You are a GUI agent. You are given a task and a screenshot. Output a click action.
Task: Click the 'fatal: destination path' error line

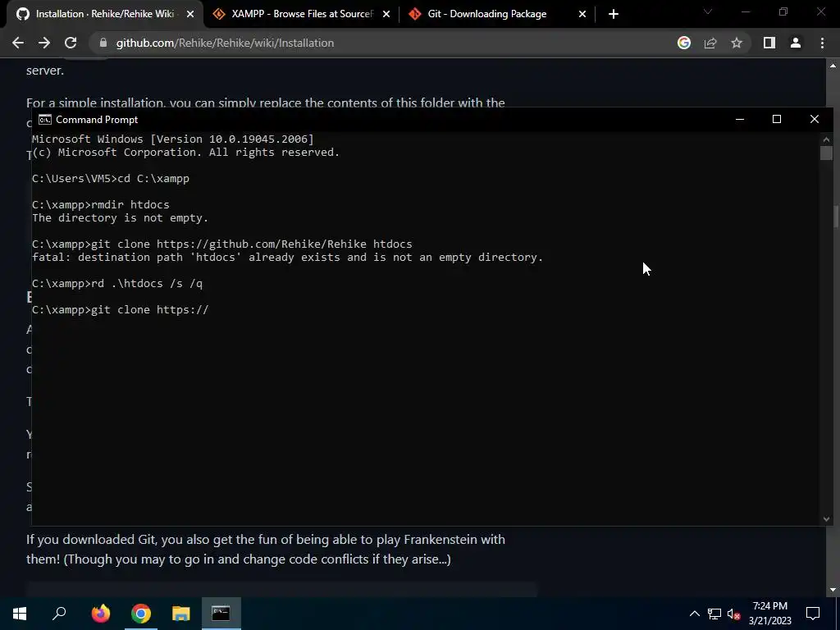click(x=288, y=257)
